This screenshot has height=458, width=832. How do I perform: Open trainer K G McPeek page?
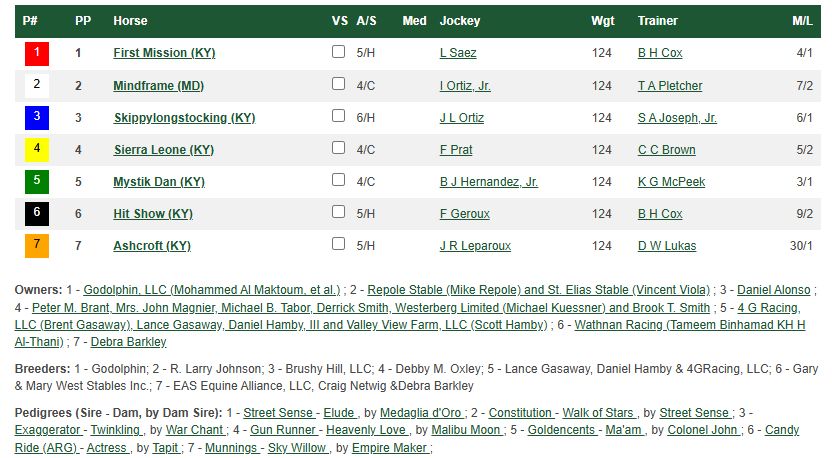671,182
